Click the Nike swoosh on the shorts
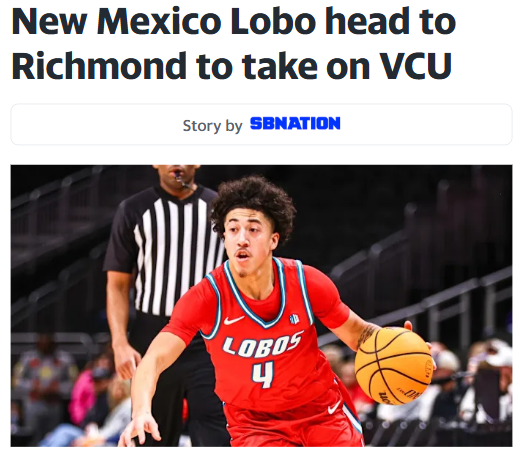The width and height of the screenshot is (520, 454). 334,407
